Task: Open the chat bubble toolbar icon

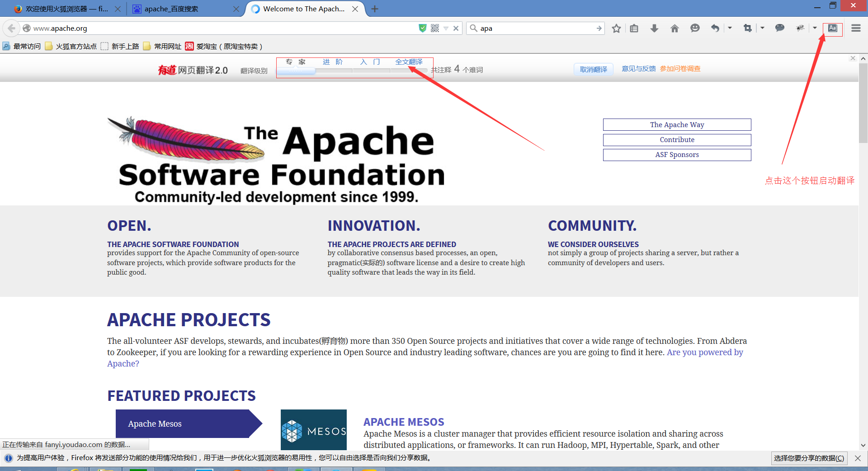Action: coord(780,28)
